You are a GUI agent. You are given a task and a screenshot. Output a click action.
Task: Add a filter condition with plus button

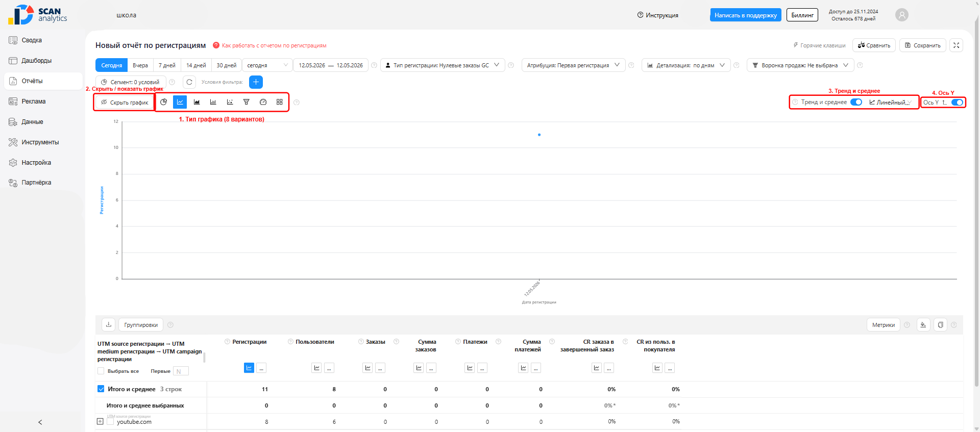[256, 82]
